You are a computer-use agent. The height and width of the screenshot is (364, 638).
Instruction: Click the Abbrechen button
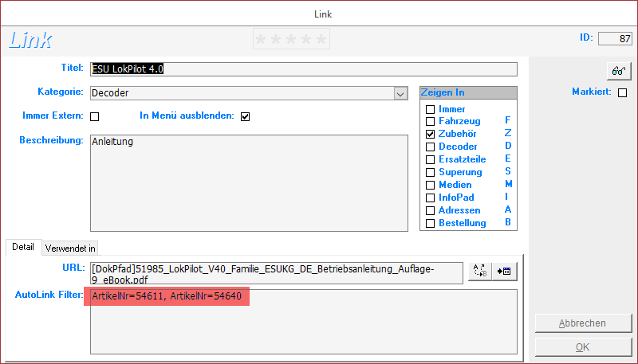click(583, 323)
